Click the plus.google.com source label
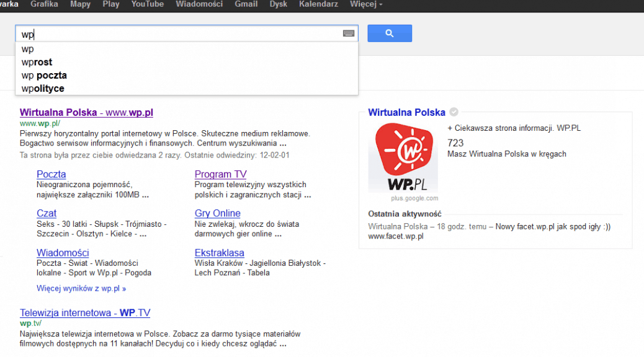The height and width of the screenshot is (357, 644). pyautogui.click(x=414, y=198)
